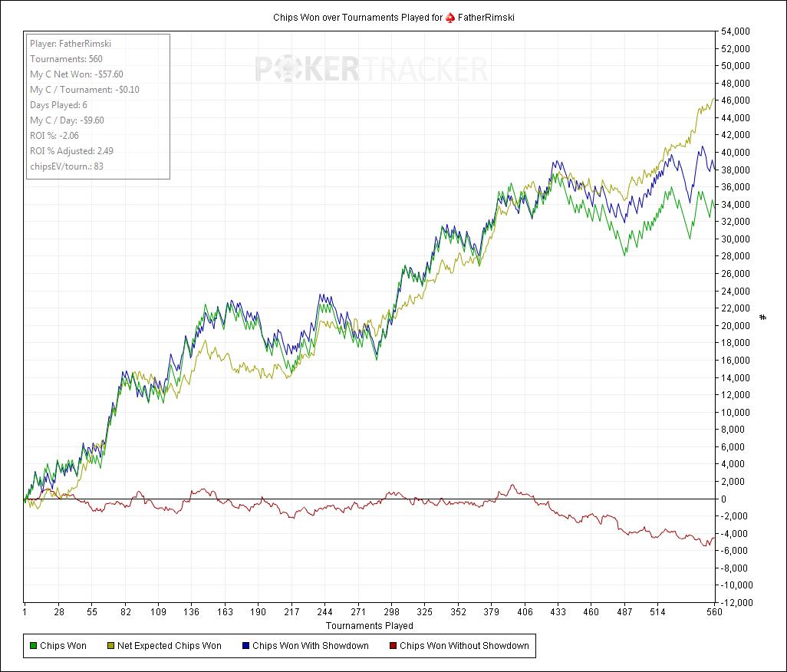Click the blue Chips Won With Showdown swatch

click(x=245, y=646)
